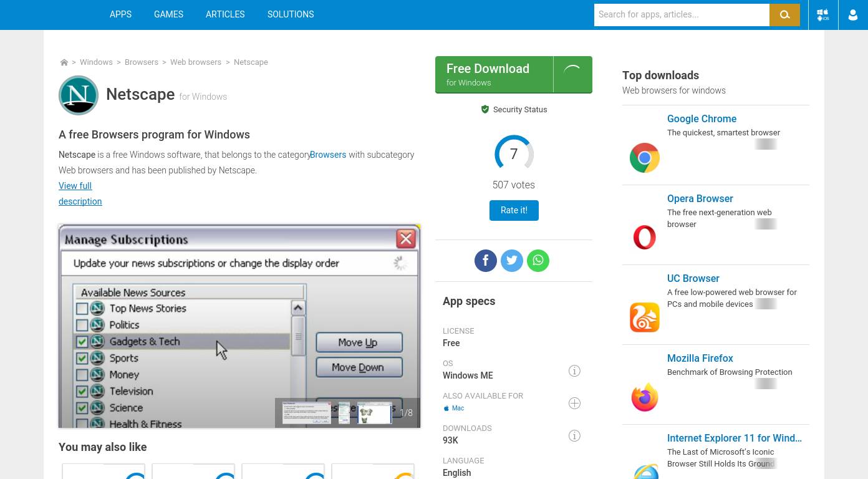
Task: Expand the Also Available For plus icon
Action: [x=574, y=404]
